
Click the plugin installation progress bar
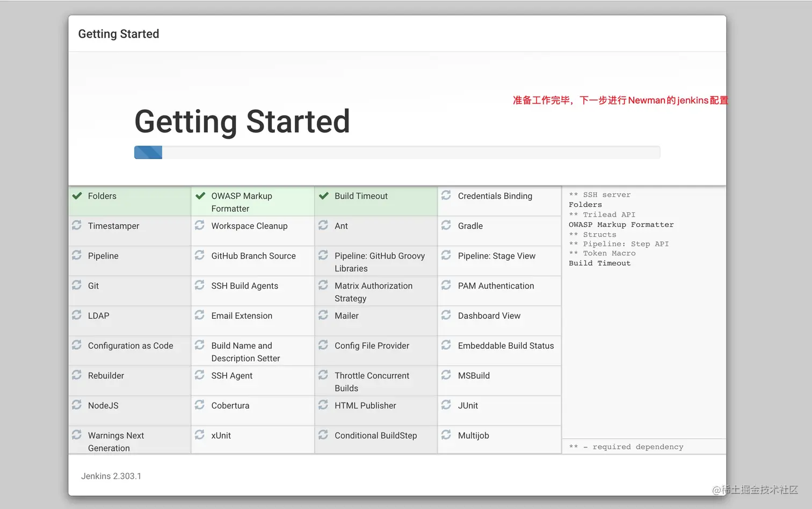pyautogui.click(x=397, y=152)
